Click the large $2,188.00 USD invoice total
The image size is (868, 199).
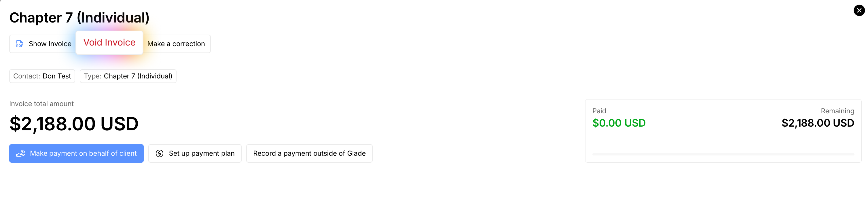pos(74,124)
